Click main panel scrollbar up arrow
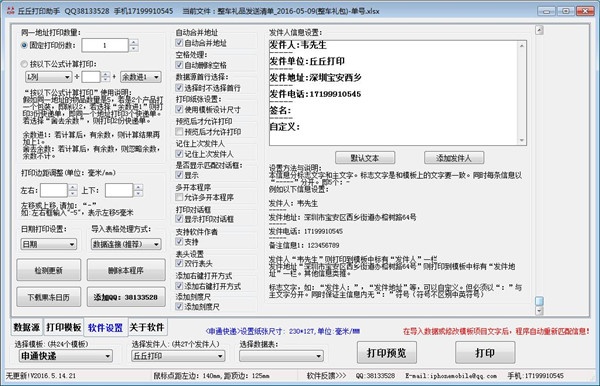600x386 pixels. (540, 30)
